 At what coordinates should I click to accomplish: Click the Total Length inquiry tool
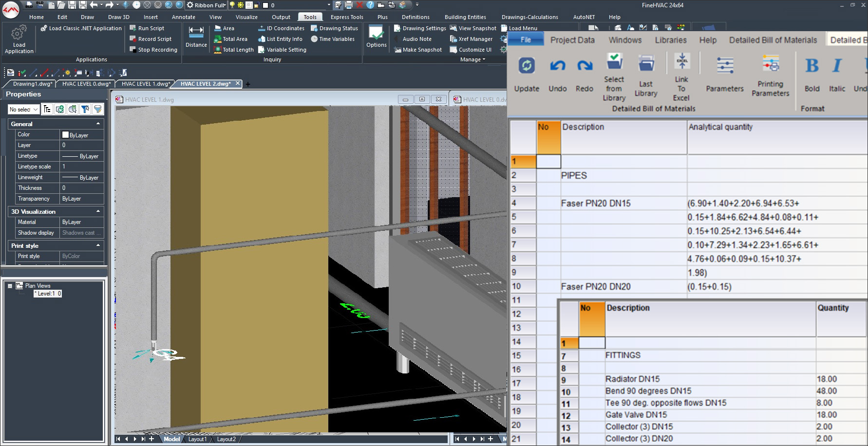(x=234, y=50)
